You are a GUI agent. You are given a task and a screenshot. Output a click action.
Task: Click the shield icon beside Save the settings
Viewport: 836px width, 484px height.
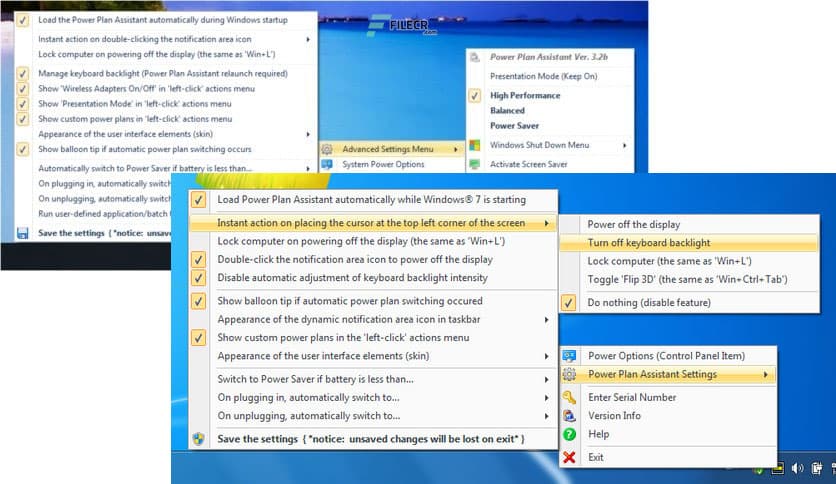tap(198, 439)
